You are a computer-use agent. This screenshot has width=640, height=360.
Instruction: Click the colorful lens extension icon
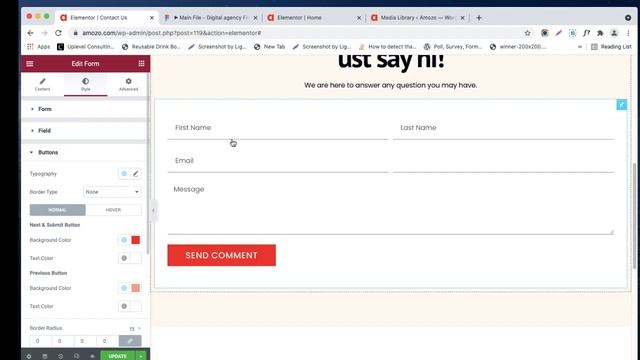[544, 33]
